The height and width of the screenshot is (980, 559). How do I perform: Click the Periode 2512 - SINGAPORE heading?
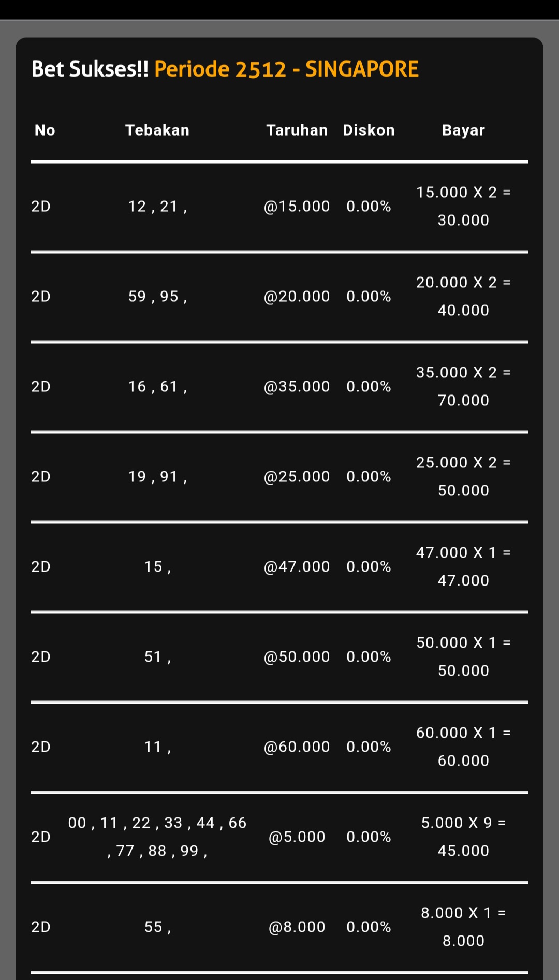(x=286, y=69)
